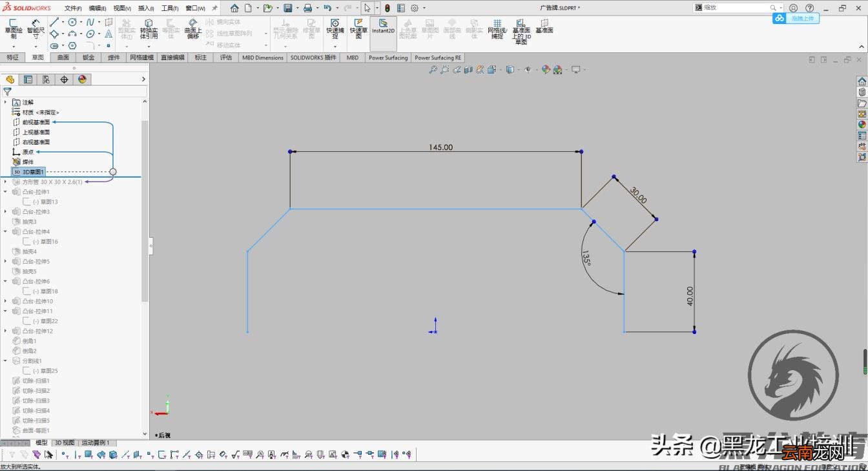Toggle the grid/snap (网格线/捕捉) option
The image size is (868, 471).
pyautogui.click(x=497, y=28)
